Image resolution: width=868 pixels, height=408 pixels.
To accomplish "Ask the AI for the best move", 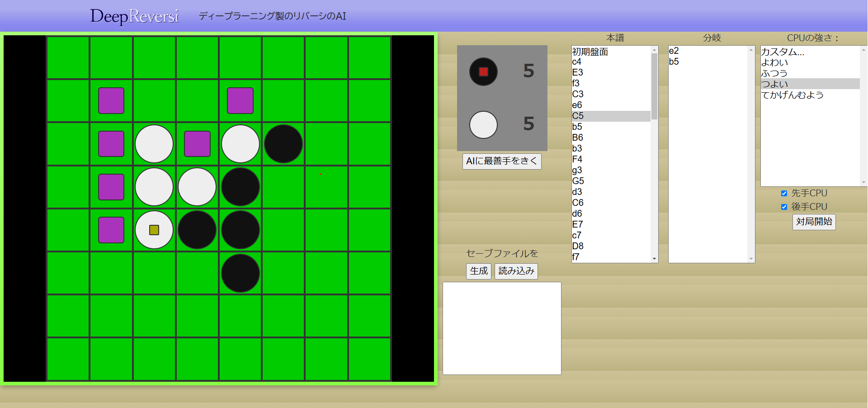I will click(x=502, y=161).
